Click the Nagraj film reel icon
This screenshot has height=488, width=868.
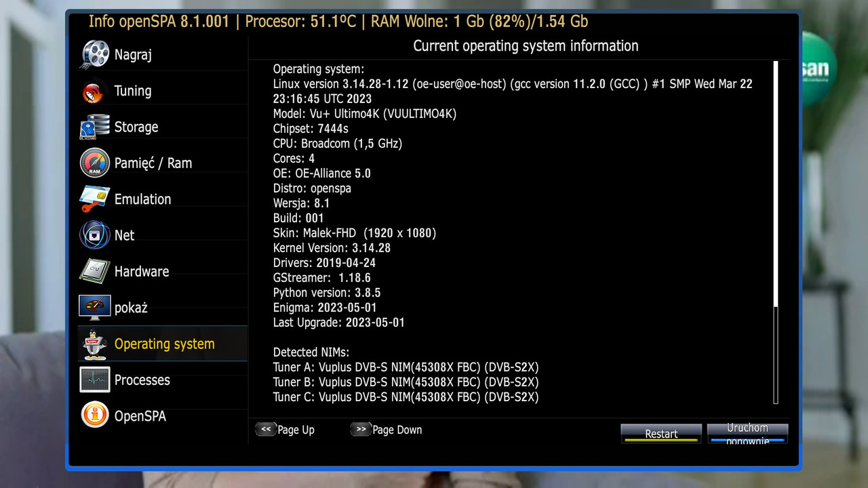pyautogui.click(x=94, y=54)
